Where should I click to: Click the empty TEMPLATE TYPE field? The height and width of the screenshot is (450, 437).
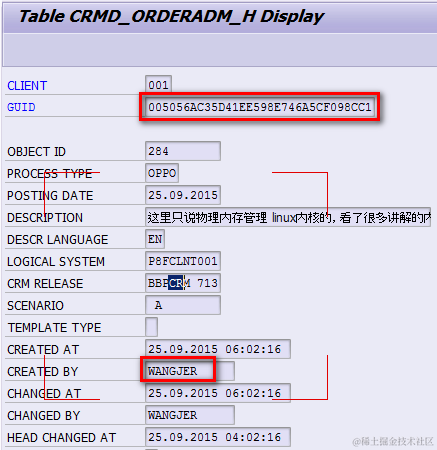tap(151, 327)
